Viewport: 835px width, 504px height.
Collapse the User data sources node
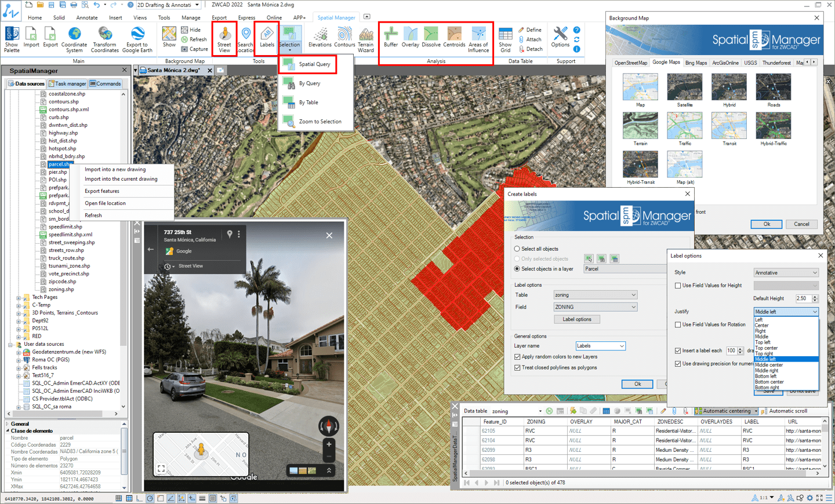(x=10, y=345)
